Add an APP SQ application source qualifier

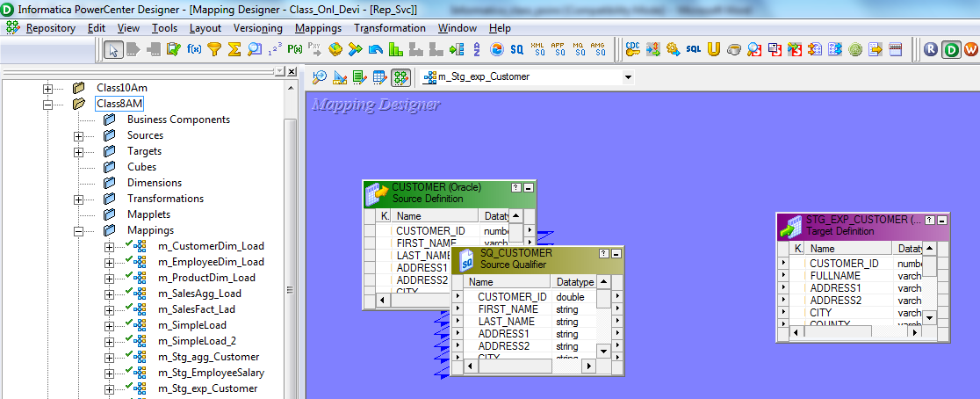(x=558, y=49)
